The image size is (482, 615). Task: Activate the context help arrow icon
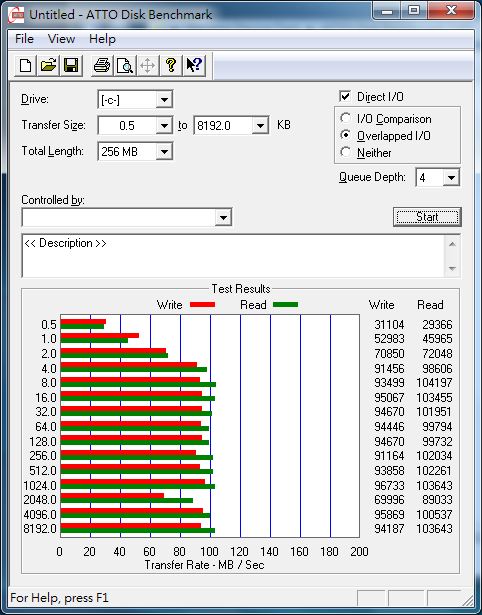click(x=194, y=65)
